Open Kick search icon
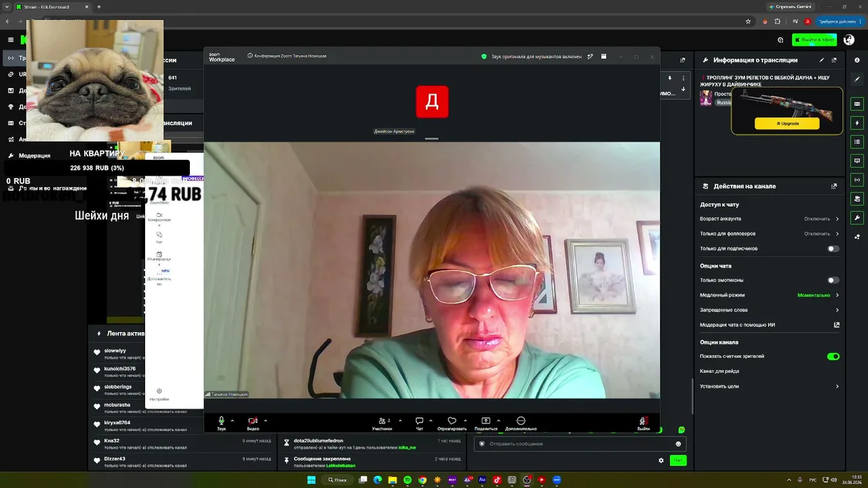 pos(781,40)
